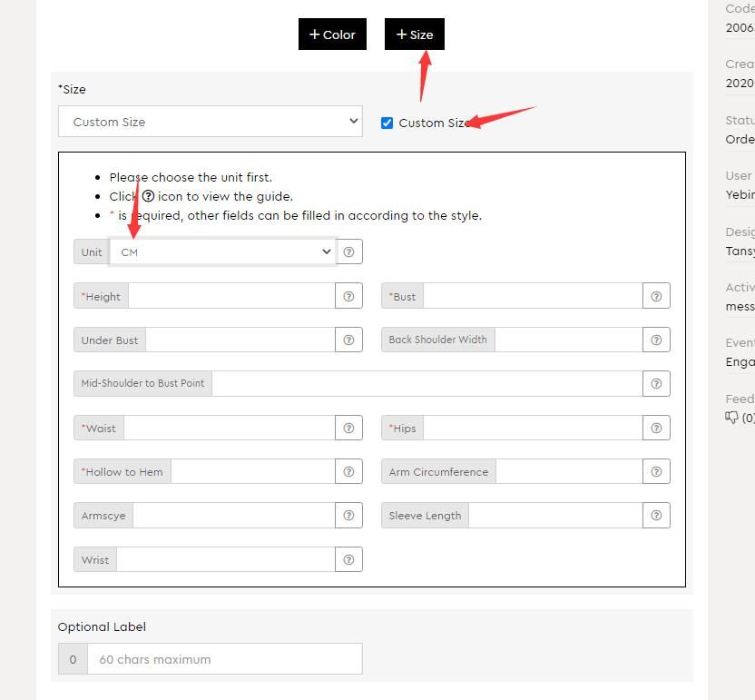755x700 pixels.
Task: Click the thumbs-down feedback icon
Action: point(731,418)
